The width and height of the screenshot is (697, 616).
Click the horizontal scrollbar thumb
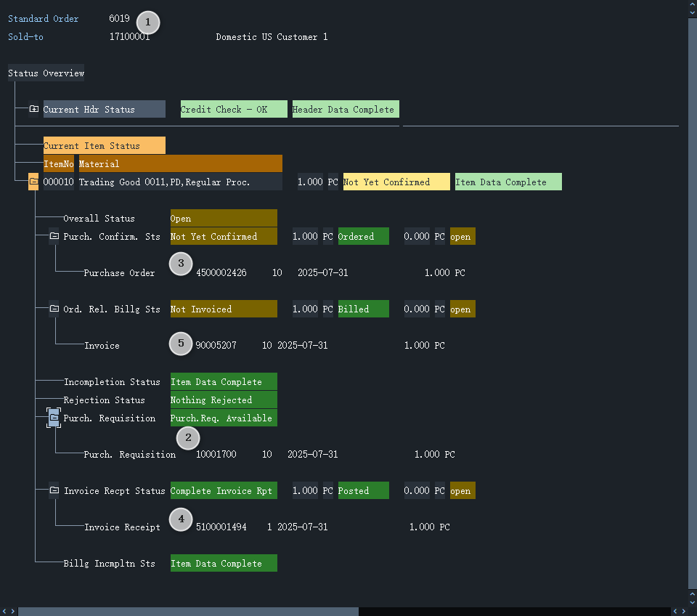pos(188,612)
